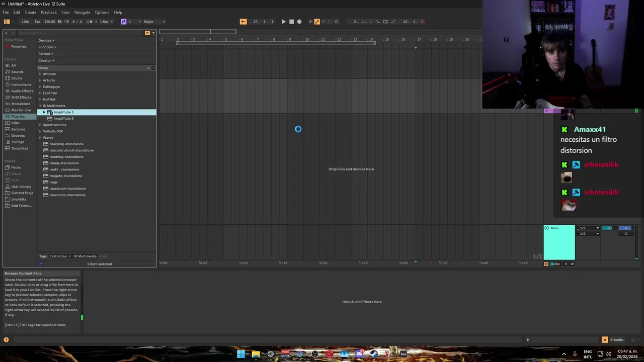Click the IK Multimedia tag
644x362 pixels.
[85, 256]
